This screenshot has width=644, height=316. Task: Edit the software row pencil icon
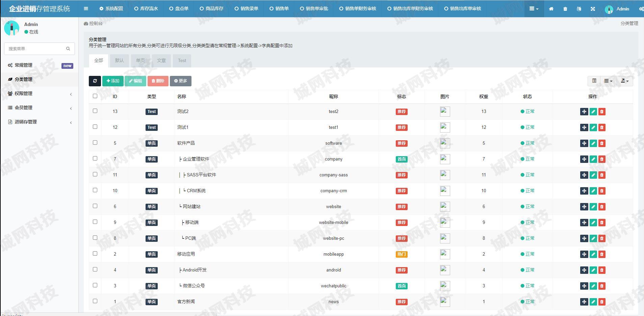(x=593, y=143)
